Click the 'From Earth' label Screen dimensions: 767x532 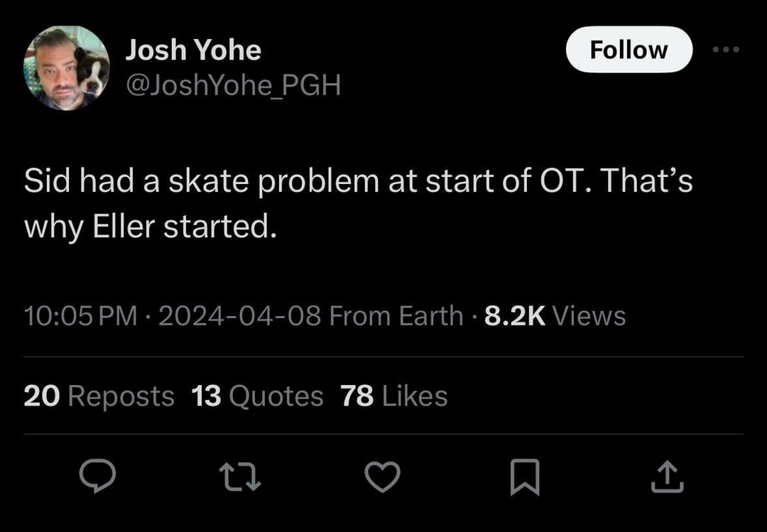coord(396,315)
